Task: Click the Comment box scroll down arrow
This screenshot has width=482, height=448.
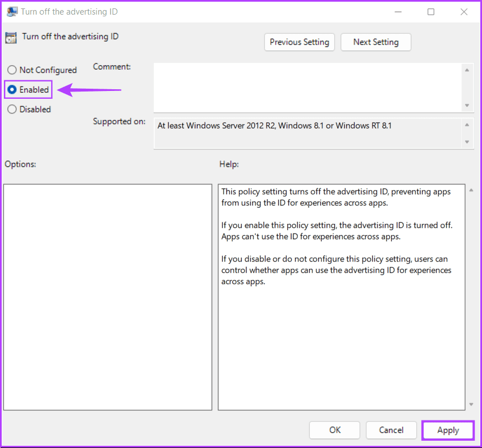Action: tap(467, 105)
